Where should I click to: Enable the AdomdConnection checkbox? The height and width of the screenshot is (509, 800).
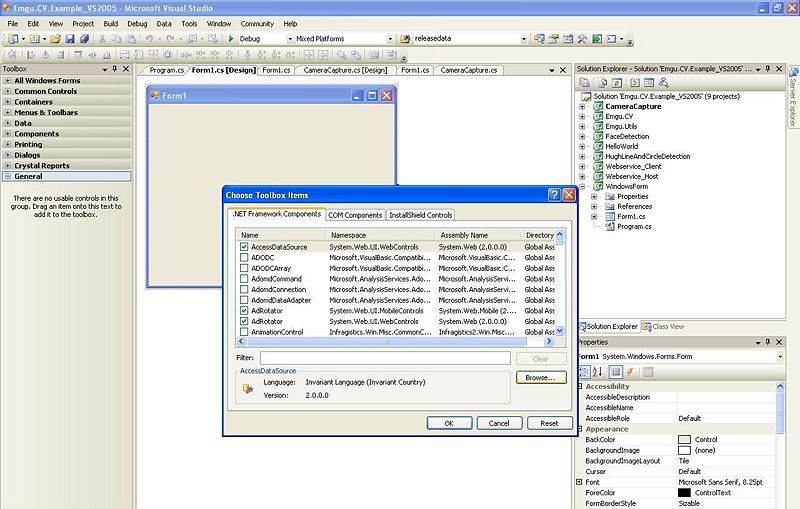click(244, 289)
